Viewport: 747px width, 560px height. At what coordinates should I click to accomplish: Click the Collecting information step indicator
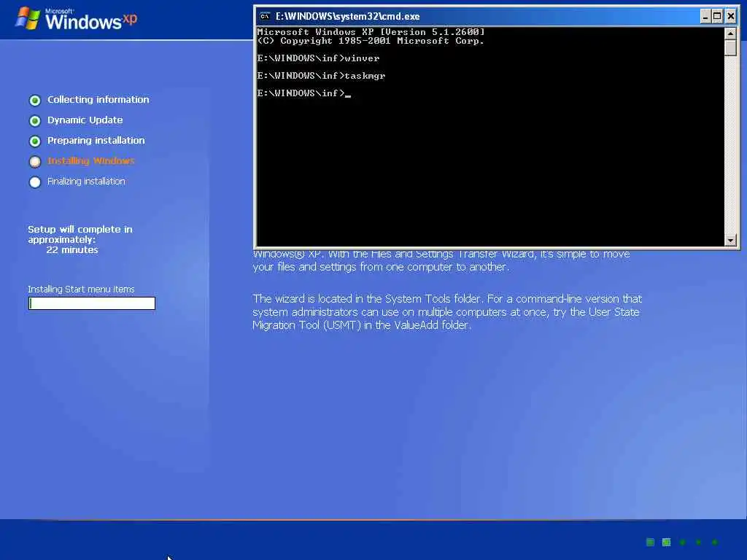point(35,100)
